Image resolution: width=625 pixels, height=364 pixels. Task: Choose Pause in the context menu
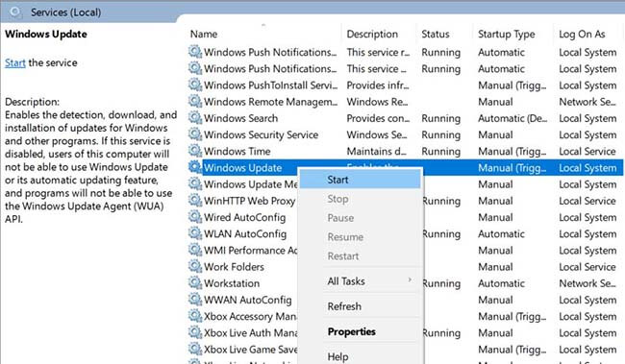[360, 218]
